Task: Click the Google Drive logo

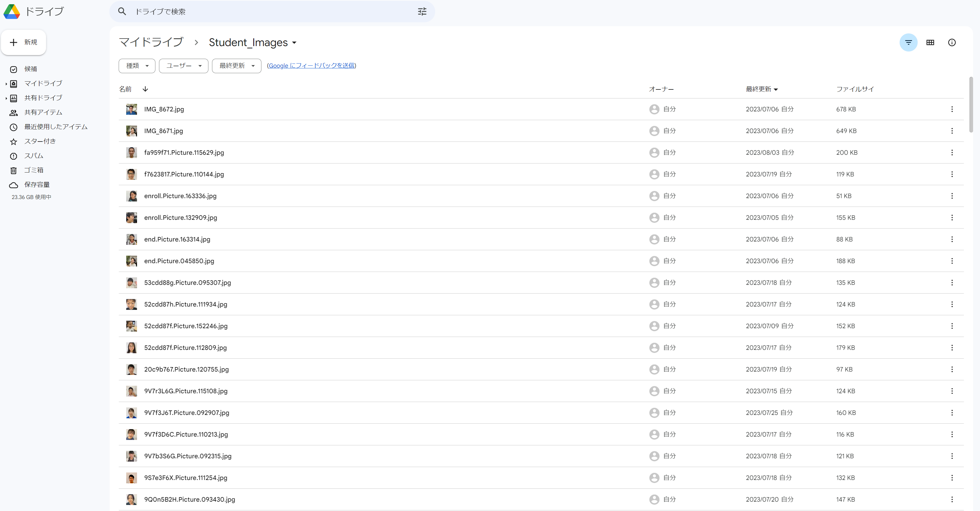Action: pyautogui.click(x=12, y=11)
